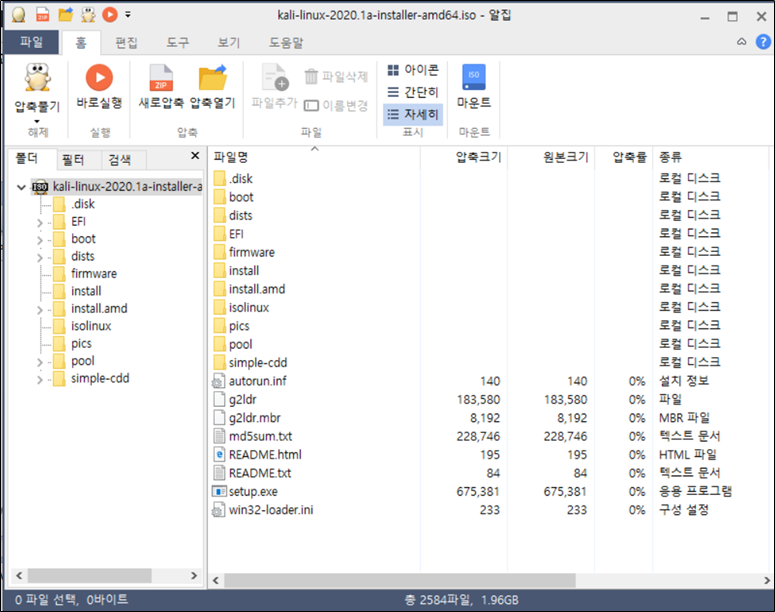Viewport: 775px width, 612px height.
Task: Click the 파일추가 icon
Action: point(275,77)
